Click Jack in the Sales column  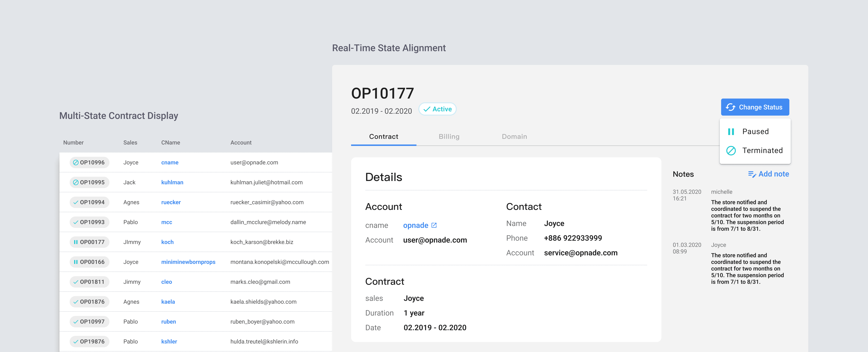pos(129,182)
